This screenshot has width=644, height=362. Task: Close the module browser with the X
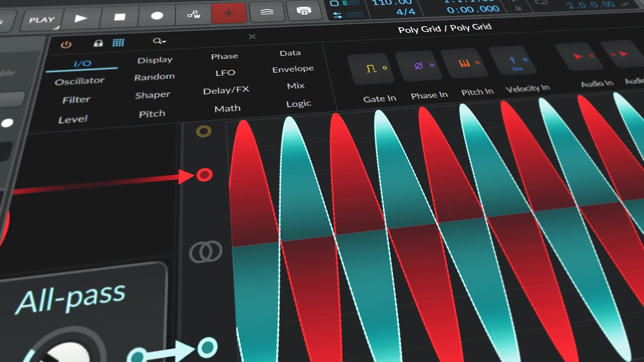pyautogui.click(x=252, y=36)
